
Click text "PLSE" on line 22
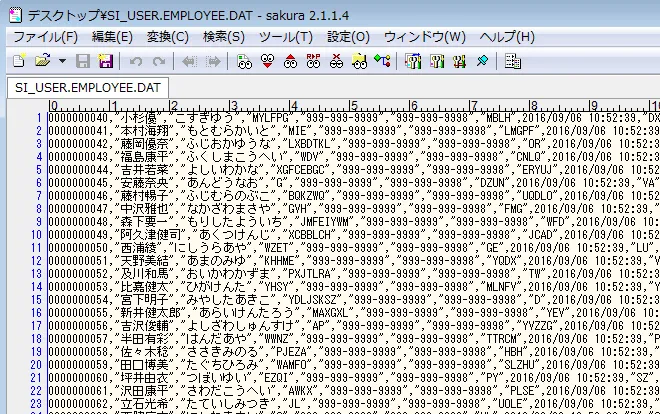tap(522, 392)
